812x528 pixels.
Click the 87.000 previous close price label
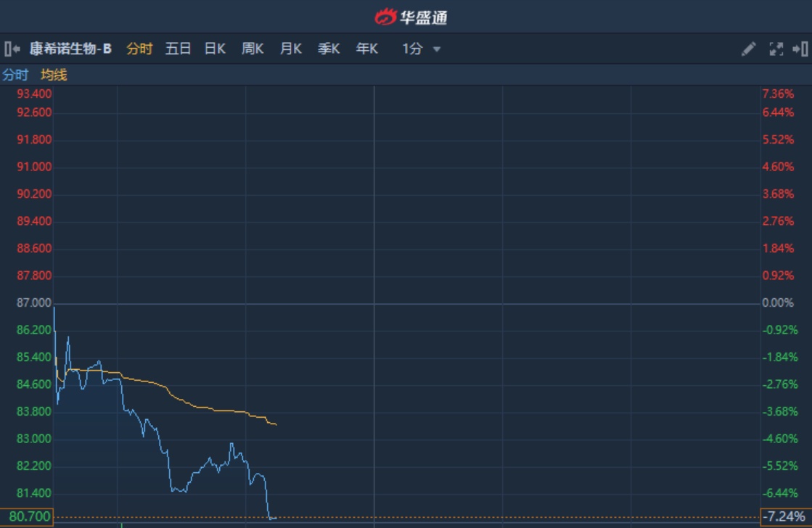click(x=34, y=302)
